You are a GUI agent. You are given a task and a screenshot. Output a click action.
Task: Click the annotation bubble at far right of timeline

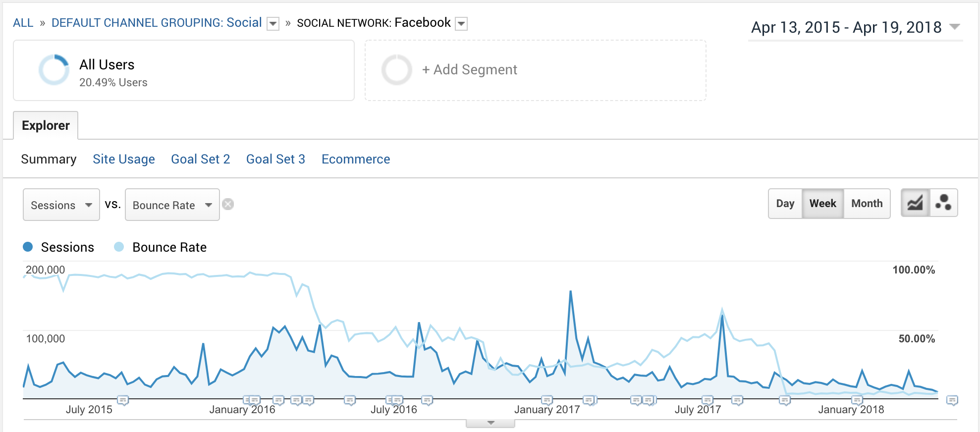click(x=952, y=400)
